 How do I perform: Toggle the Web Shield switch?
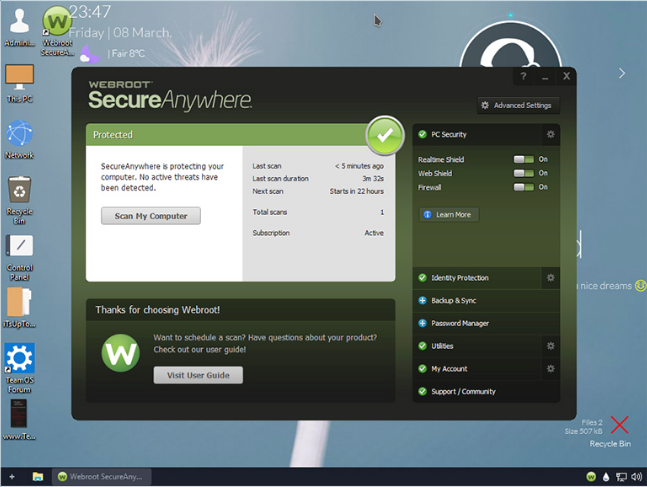click(x=524, y=173)
